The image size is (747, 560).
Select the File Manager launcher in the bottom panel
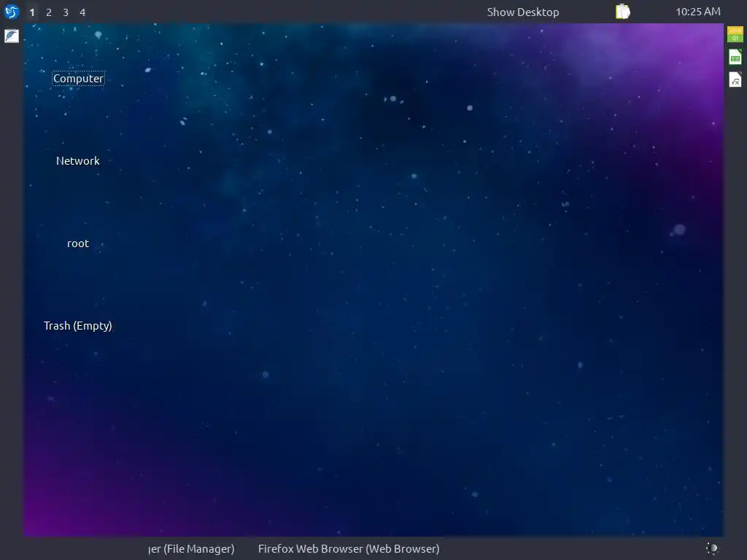[191, 548]
